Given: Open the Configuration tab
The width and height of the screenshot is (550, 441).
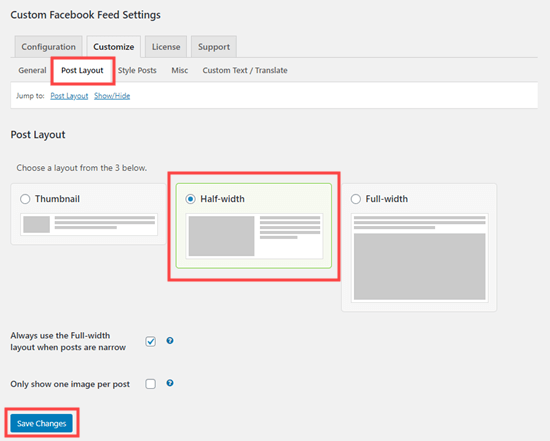Looking at the screenshot, I should point(48,47).
